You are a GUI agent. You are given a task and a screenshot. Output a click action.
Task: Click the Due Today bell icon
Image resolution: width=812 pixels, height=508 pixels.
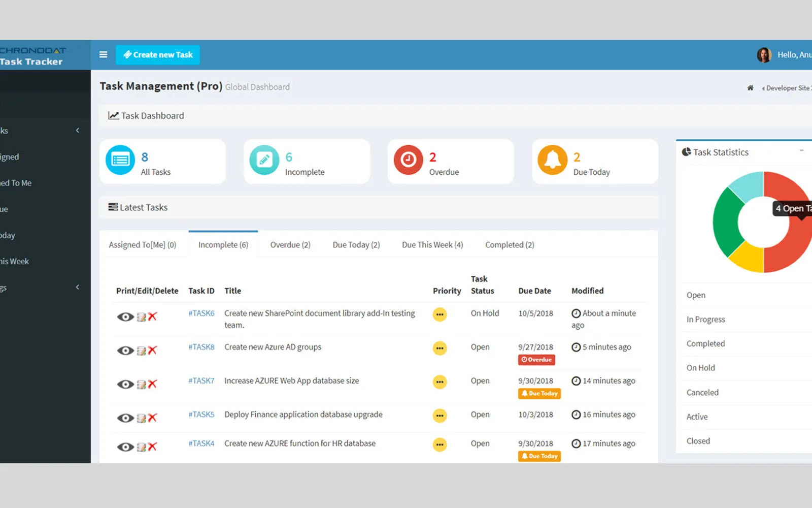[553, 160]
